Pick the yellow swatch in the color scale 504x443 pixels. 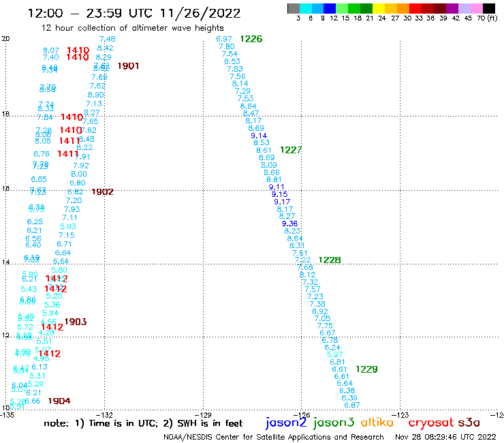click(379, 8)
